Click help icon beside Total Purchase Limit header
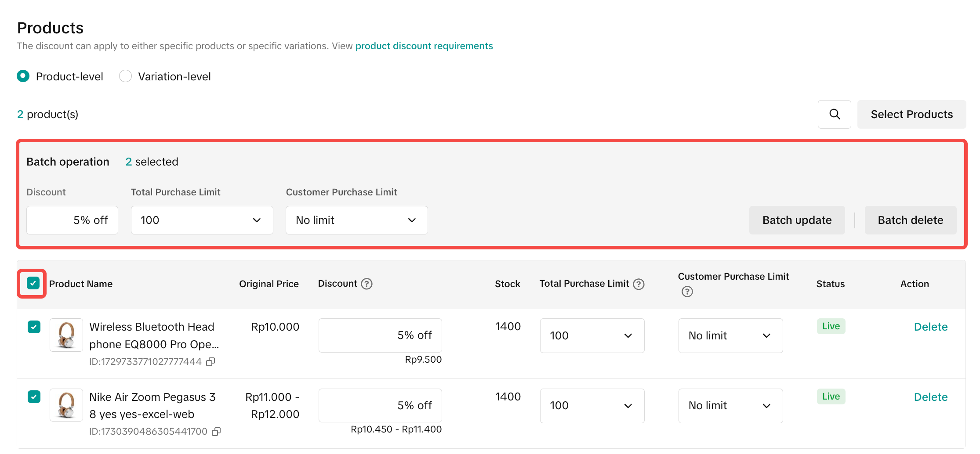Screen dimensions: 980x454 tap(639, 284)
